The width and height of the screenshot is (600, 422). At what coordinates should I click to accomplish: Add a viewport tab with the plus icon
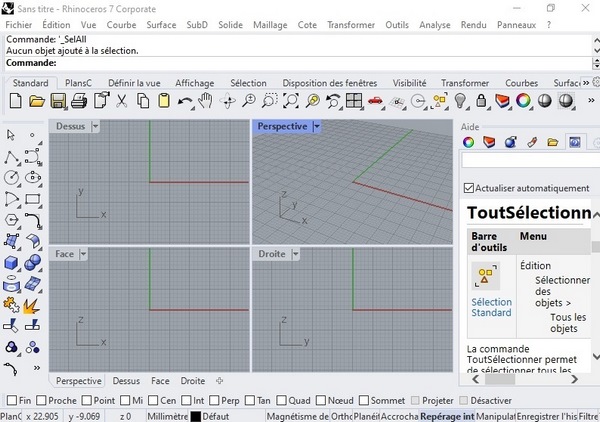tap(219, 381)
